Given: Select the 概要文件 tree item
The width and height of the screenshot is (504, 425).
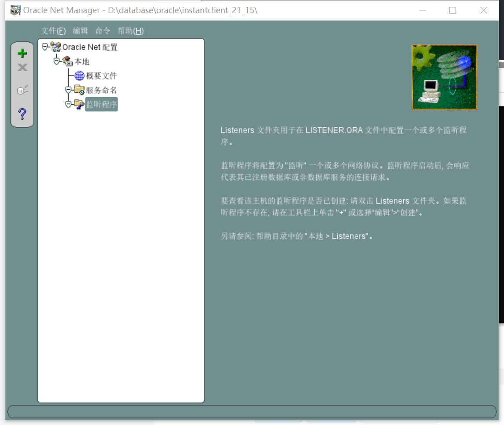Looking at the screenshot, I should tap(102, 76).
